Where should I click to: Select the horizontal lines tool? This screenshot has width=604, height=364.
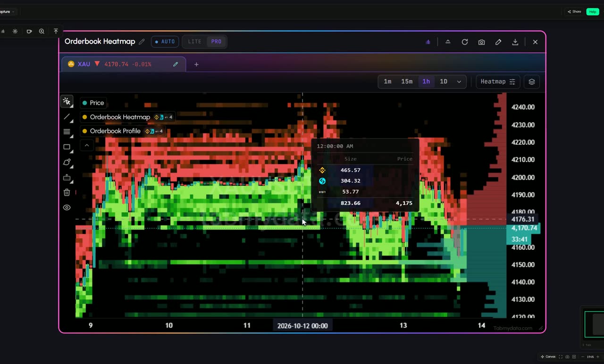[67, 132]
